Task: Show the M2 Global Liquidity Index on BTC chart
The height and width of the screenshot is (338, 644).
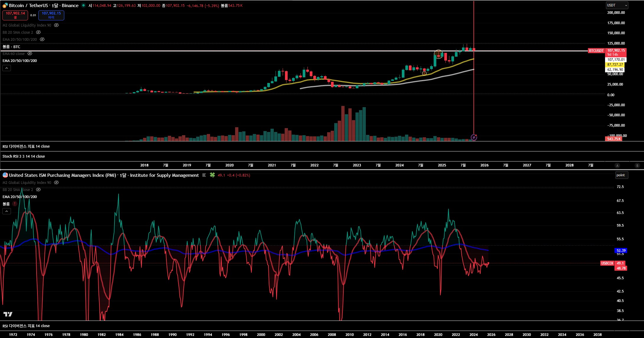Action: (x=56, y=25)
